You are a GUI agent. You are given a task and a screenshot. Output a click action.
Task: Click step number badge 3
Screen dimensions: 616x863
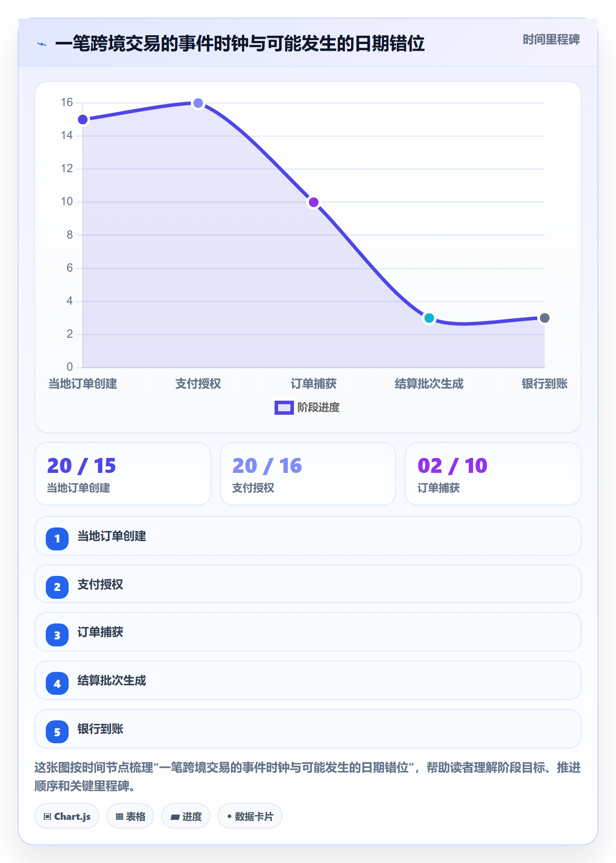coord(57,635)
